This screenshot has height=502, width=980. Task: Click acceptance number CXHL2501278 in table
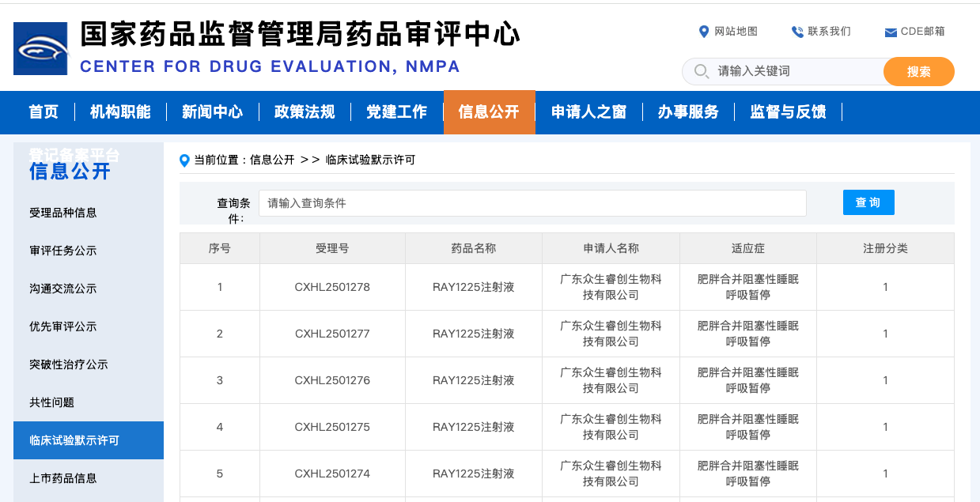coord(332,287)
